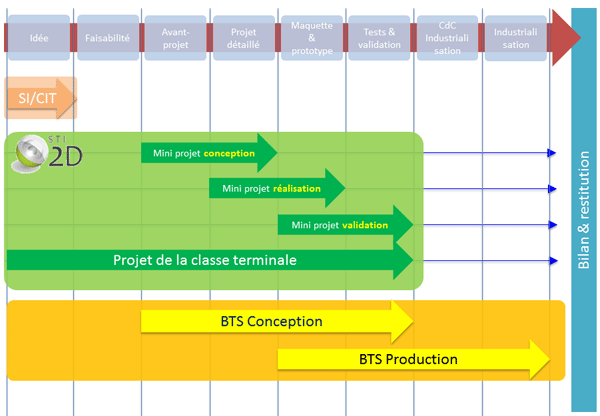Click the final Industrialisation phase box
600x416 pixels.
tap(516, 38)
